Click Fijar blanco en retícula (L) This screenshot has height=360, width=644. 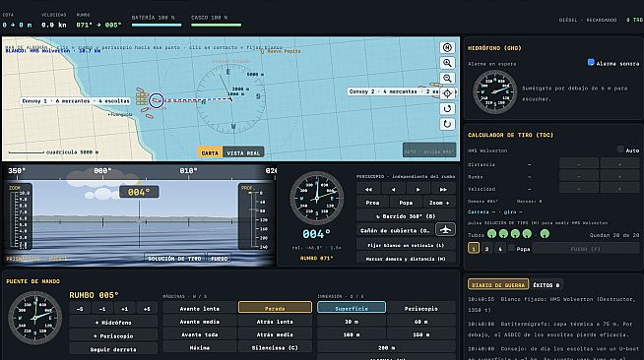[406, 245]
